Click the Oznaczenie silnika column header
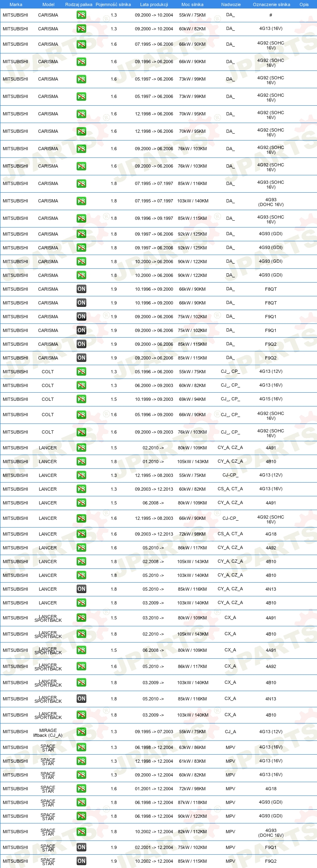The image size is (317, 868). click(272, 4)
